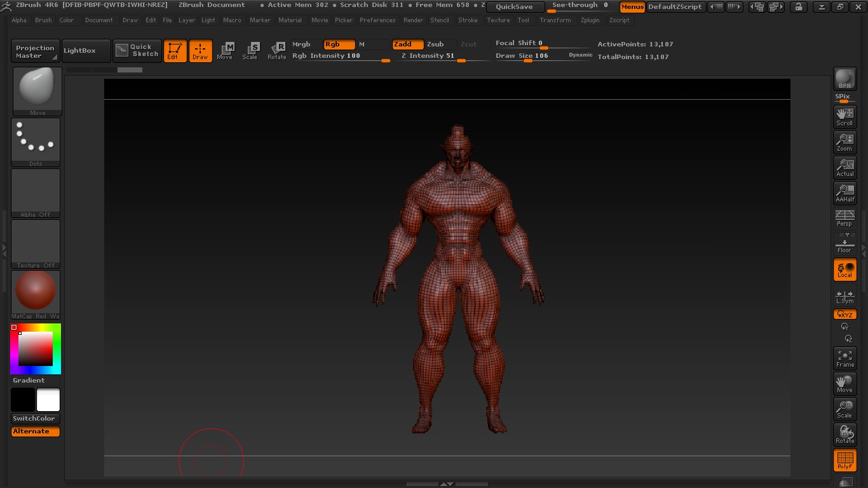Click the AAHalf view icon
The height and width of the screenshot is (488, 868).
point(844,193)
